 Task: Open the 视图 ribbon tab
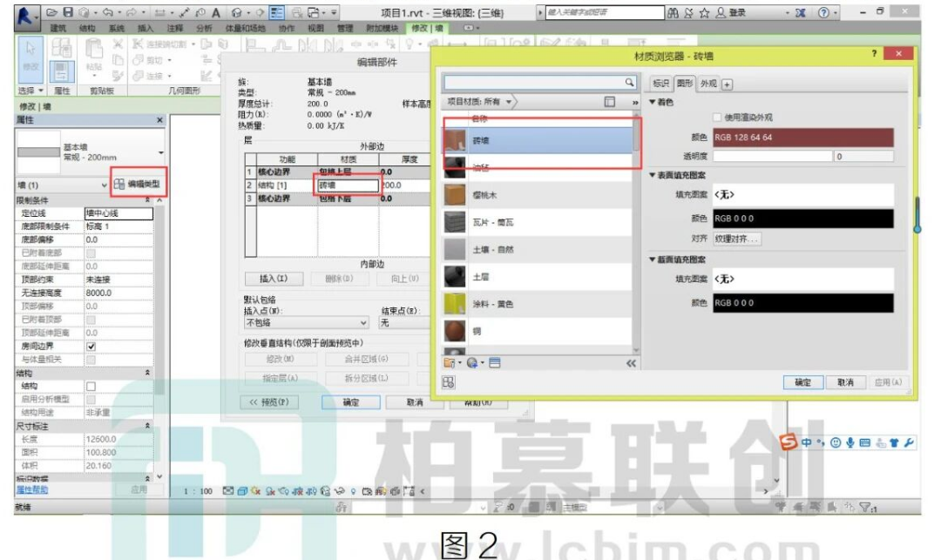(315, 28)
